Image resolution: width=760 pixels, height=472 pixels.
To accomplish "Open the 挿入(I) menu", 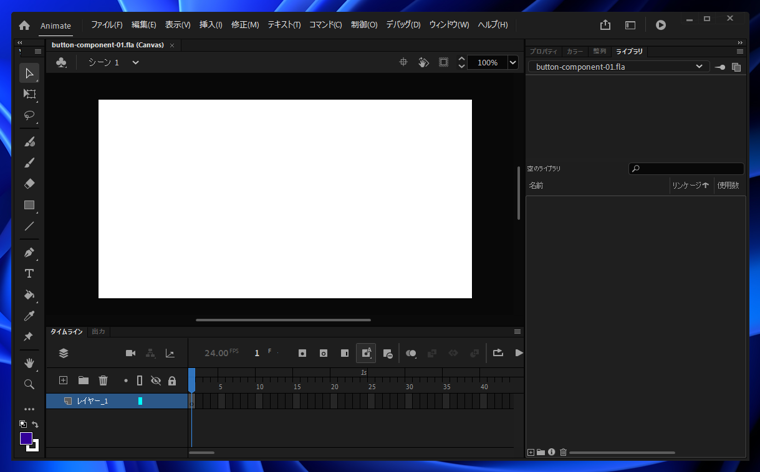I will 211,25.
